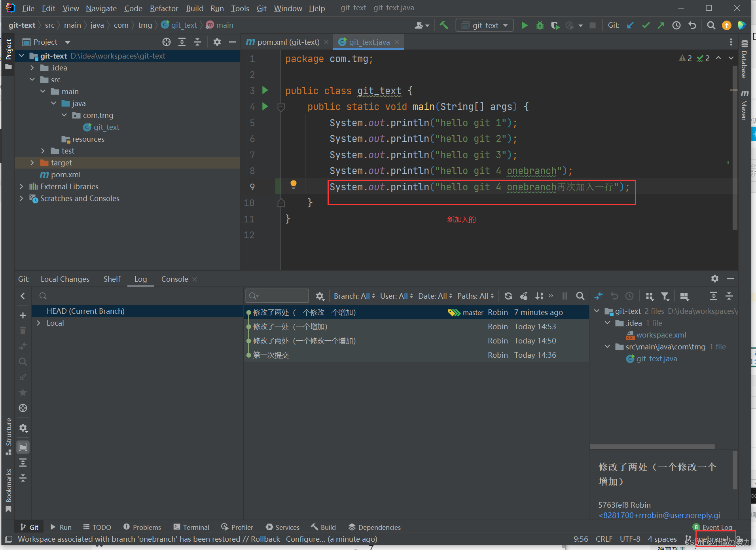Click Configure... link in status bar
756x550 pixels.
305,539
